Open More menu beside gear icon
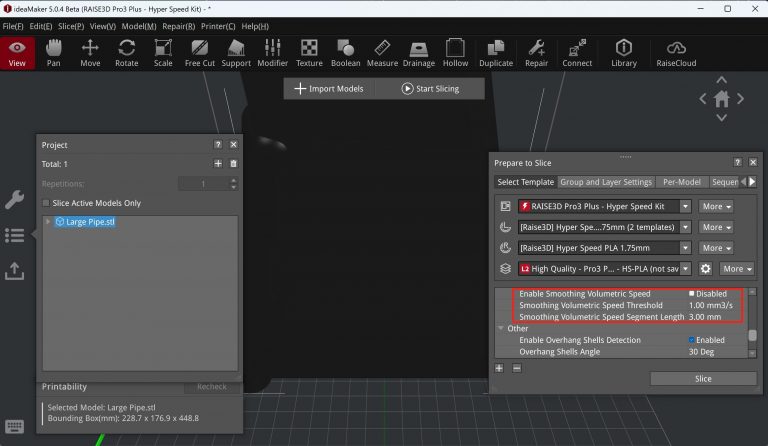The width and height of the screenshot is (768, 446). tap(737, 268)
